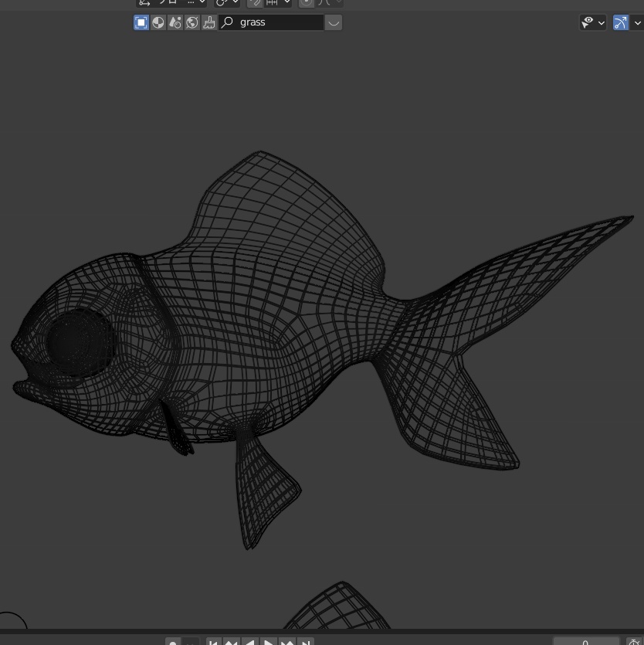Select the proportional falloff curve icon
This screenshot has width=644, height=645.
pyautogui.click(x=325, y=2)
